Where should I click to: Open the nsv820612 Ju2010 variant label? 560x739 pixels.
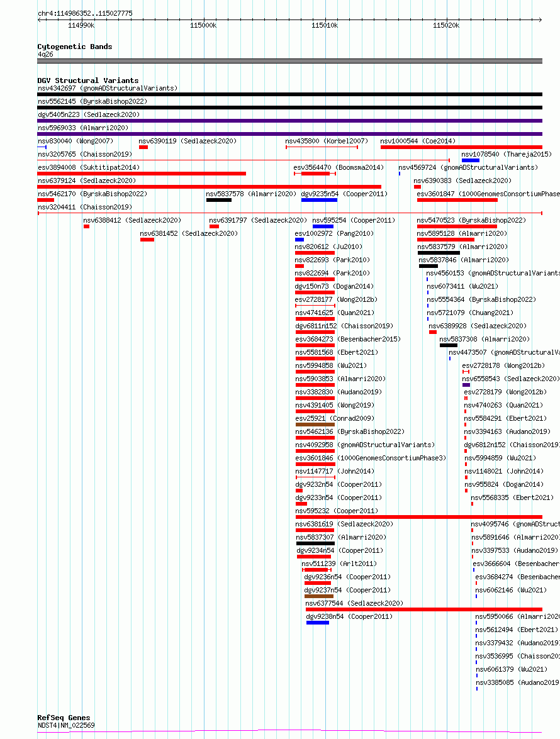tap(328, 247)
